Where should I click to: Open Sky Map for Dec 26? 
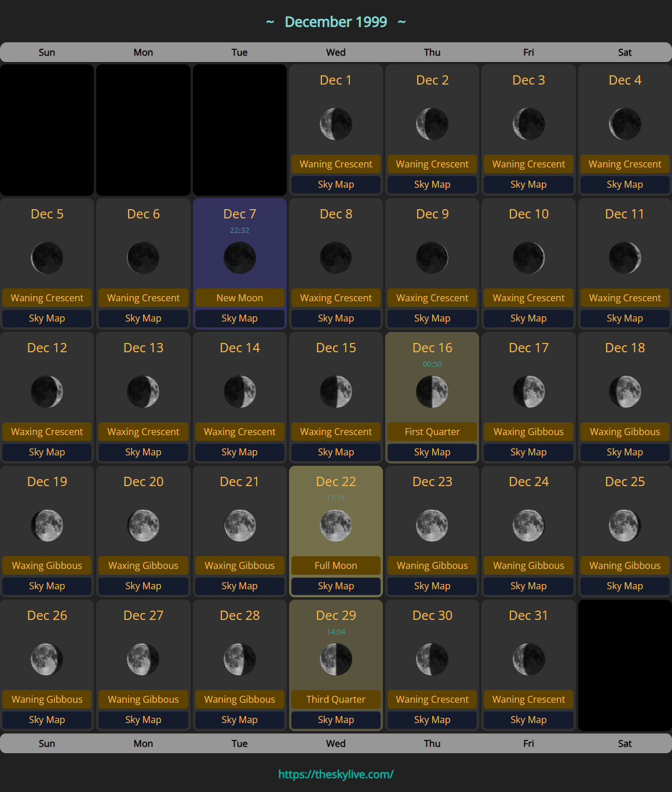47,720
